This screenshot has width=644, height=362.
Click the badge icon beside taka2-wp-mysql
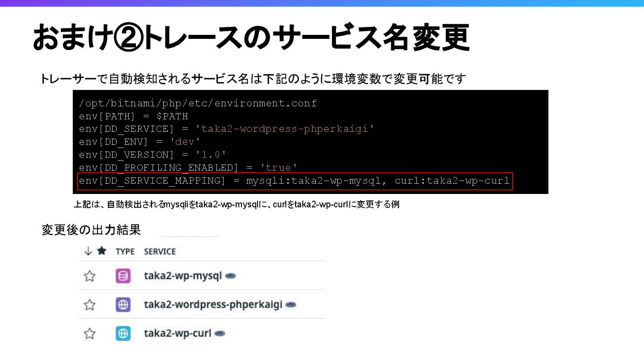coord(230,276)
